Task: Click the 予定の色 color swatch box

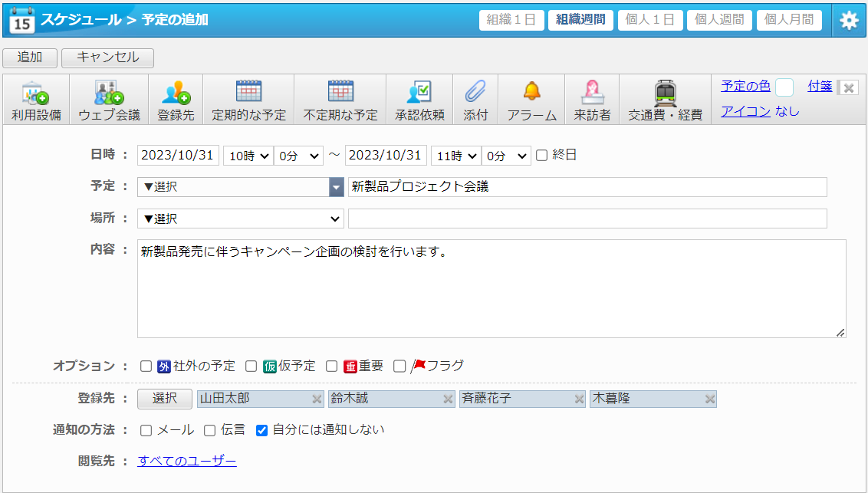Action: click(x=784, y=87)
